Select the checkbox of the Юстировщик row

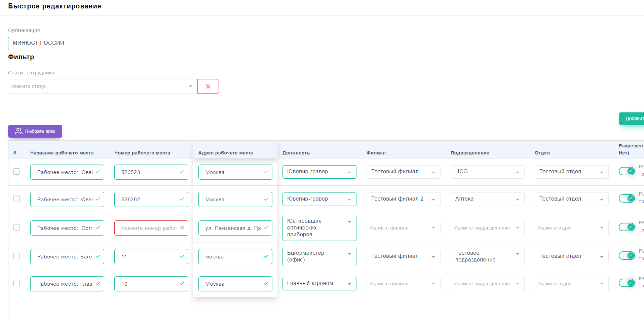coord(16,227)
